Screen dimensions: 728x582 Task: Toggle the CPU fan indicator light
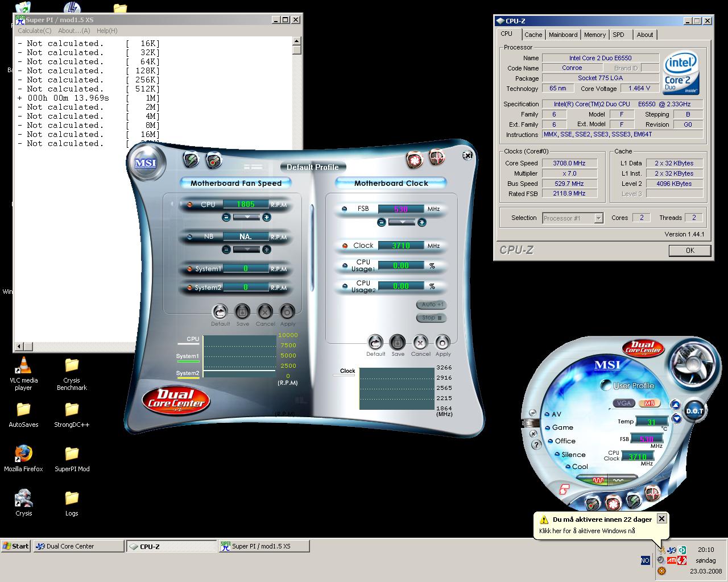[x=190, y=204]
